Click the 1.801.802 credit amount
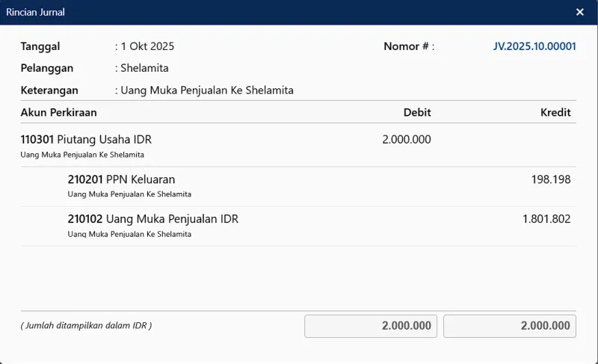Image resolution: width=598 pixels, height=364 pixels. click(546, 219)
